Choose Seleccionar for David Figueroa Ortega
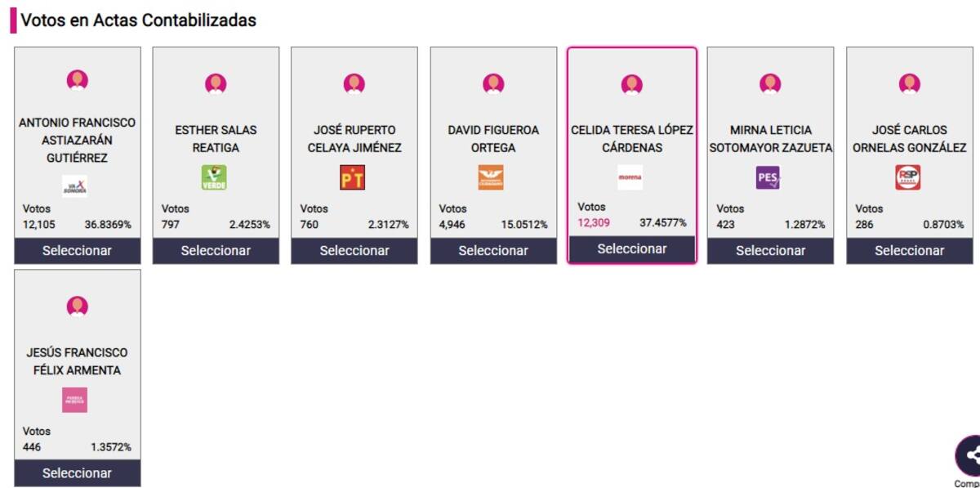Image resolution: width=980 pixels, height=488 pixels. pyautogui.click(x=493, y=251)
